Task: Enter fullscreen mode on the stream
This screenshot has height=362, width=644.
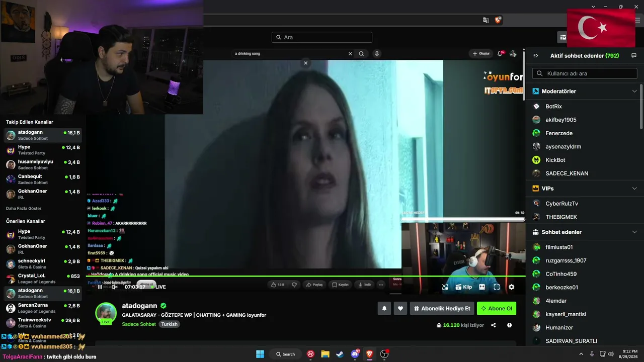Action: click(x=497, y=287)
